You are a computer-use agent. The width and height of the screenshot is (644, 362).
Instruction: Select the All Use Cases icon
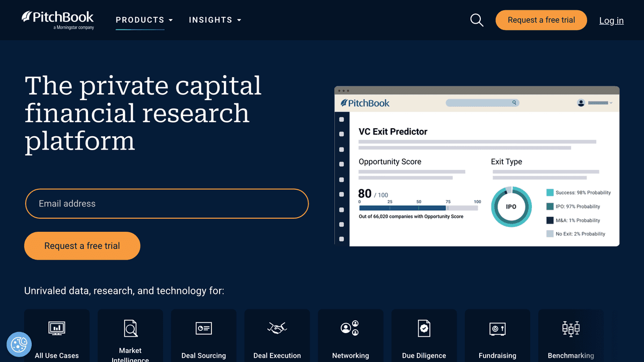click(57, 327)
